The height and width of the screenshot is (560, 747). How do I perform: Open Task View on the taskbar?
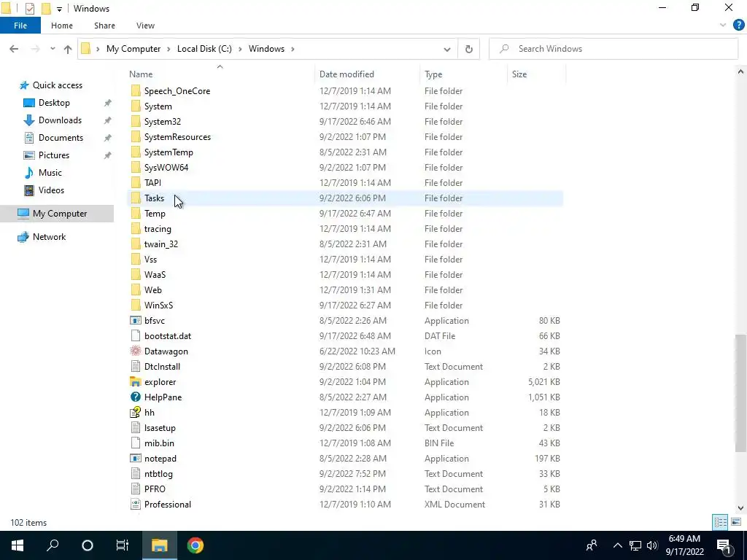(x=123, y=545)
